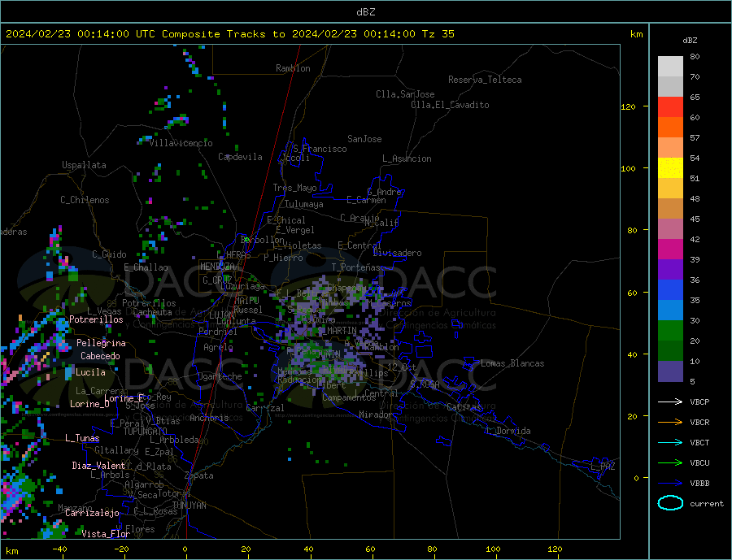Click the cyan VBCT arrow icon
This screenshot has height=560, width=732.
click(670, 442)
